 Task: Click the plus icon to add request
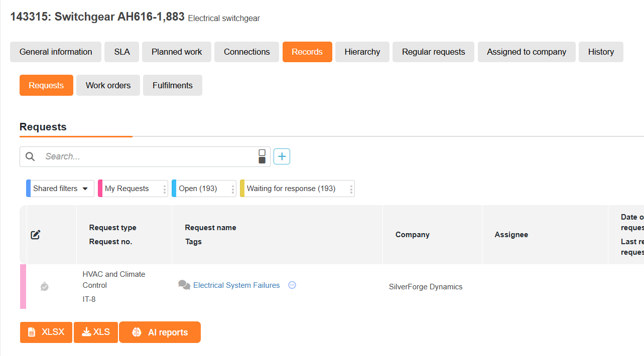pos(282,156)
